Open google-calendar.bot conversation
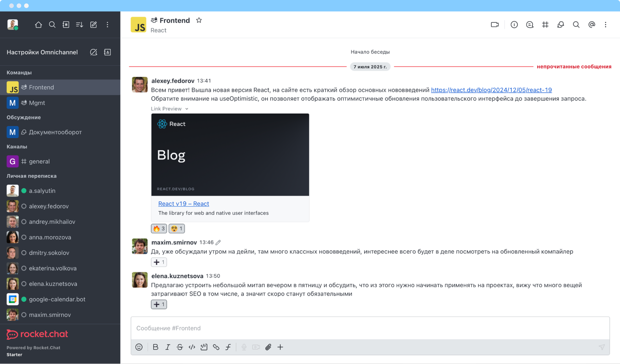620x364 pixels. 60,299
